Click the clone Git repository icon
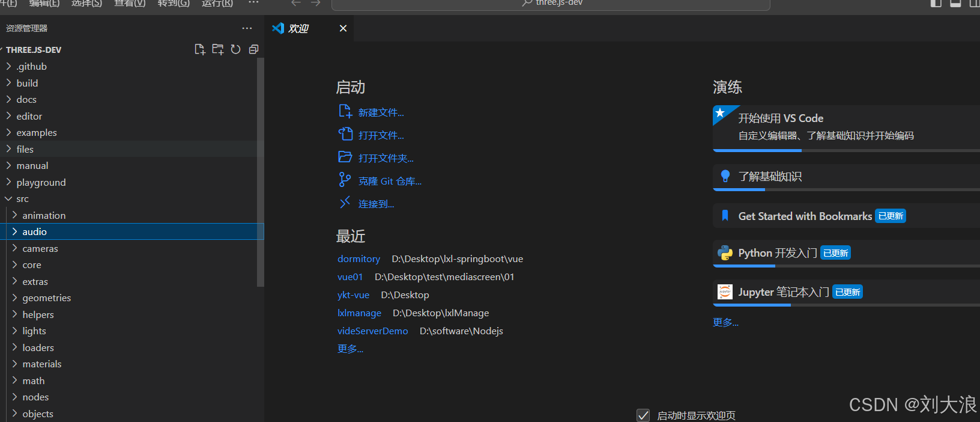The height and width of the screenshot is (422, 980). pyautogui.click(x=345, y=180)
